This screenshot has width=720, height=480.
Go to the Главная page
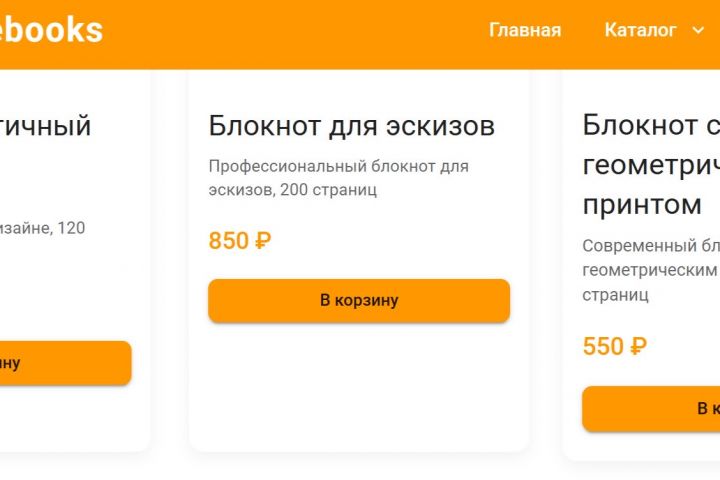pyautogui.click(x=524, y=30)
